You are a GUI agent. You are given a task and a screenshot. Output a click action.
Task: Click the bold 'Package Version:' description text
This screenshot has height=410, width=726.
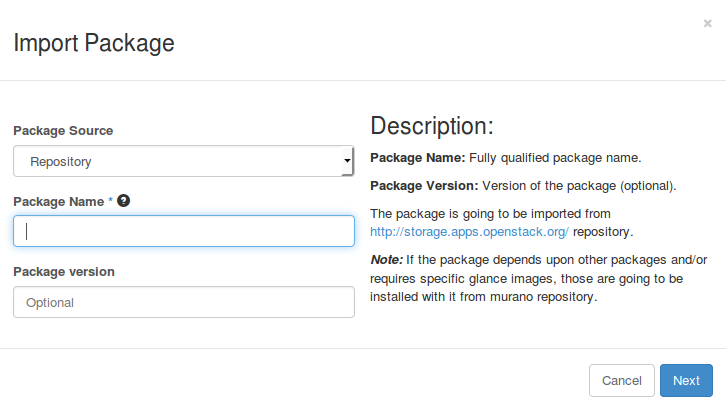[x=424, y=186]
